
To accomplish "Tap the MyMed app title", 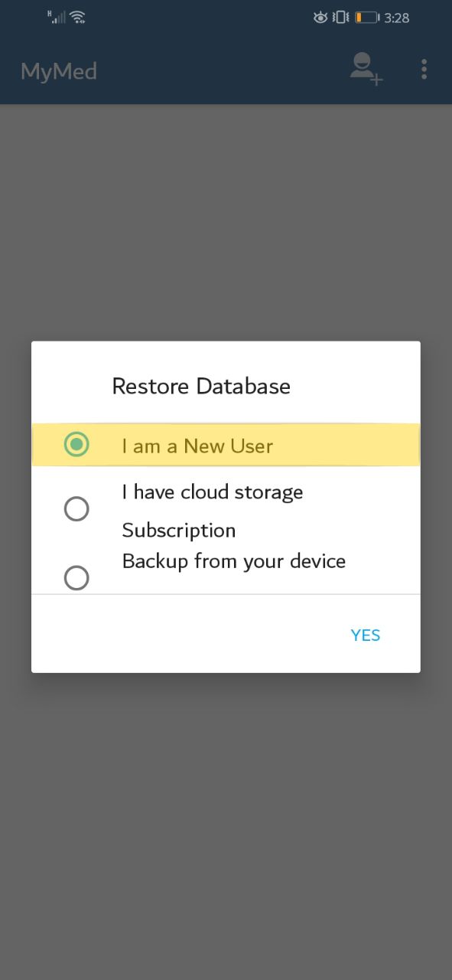I will [59, 71].
